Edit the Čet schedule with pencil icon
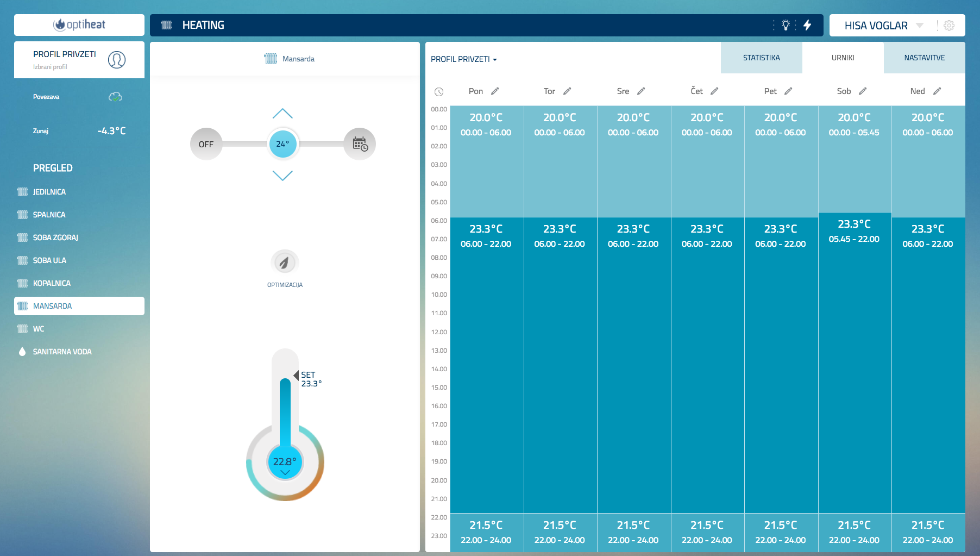This screenshot has width=980, height=556. click(714, 91)
